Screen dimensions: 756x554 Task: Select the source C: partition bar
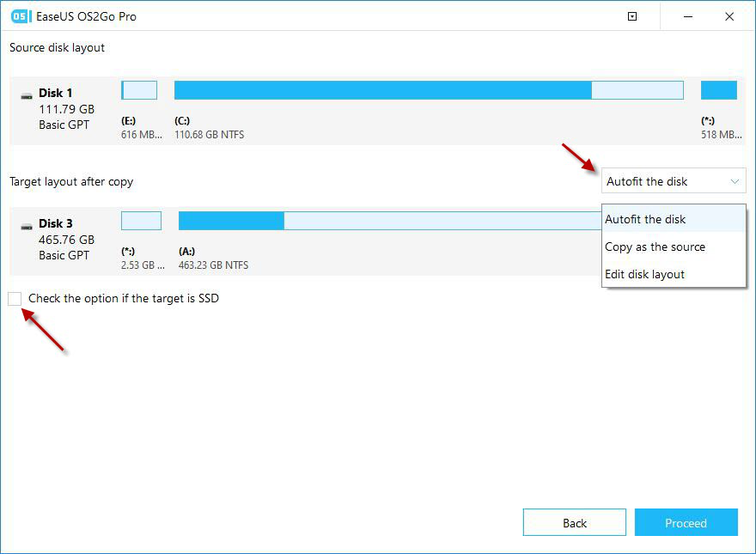click(x=429, y=90)
